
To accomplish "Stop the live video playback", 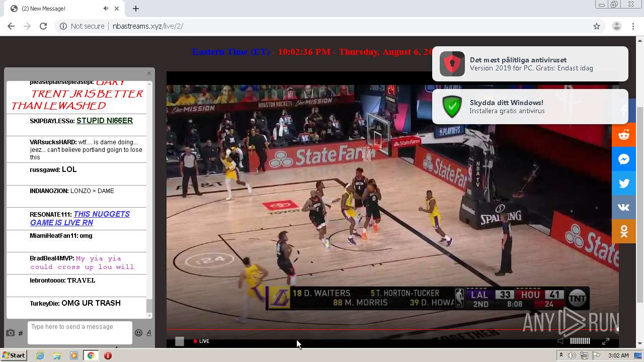I will 180,341.
